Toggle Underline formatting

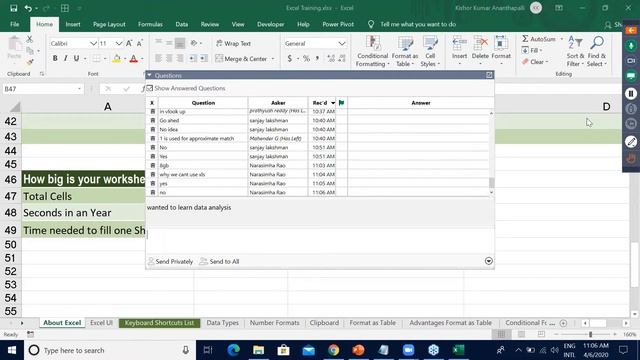tap(76, 58)
